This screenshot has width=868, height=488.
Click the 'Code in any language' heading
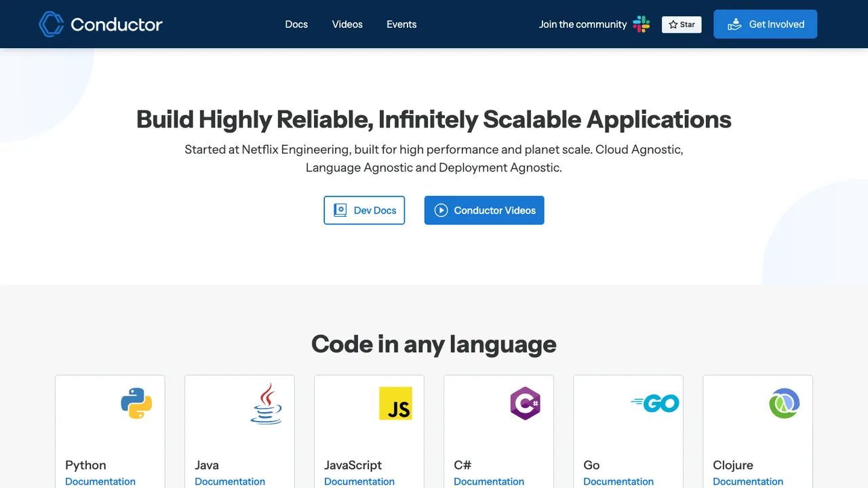pos(434,344)
